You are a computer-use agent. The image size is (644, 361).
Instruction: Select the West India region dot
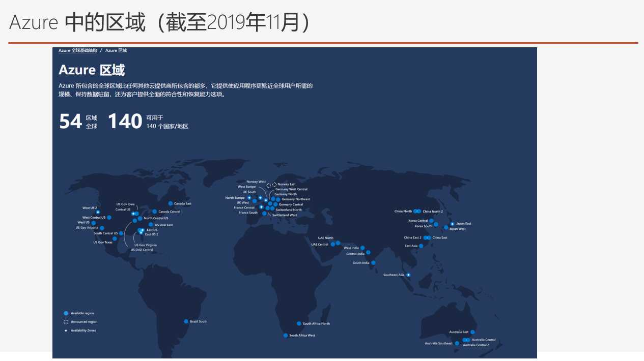point(362,248)
